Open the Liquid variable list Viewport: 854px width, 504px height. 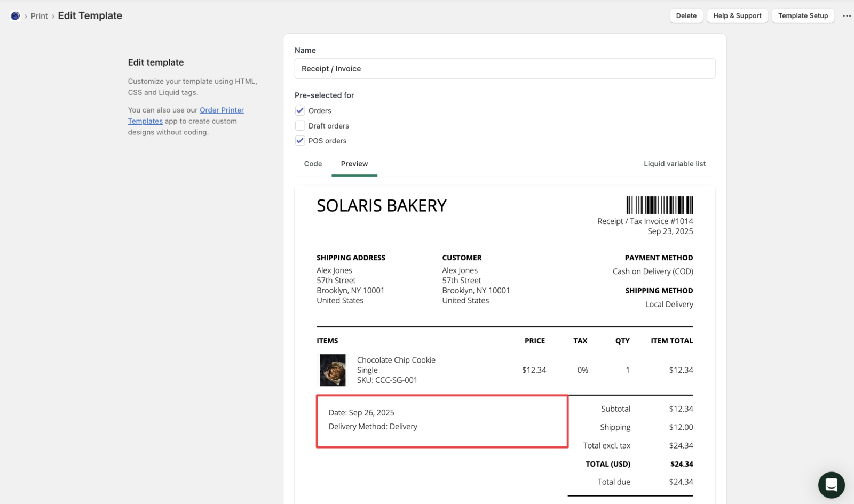click(675, 164)
